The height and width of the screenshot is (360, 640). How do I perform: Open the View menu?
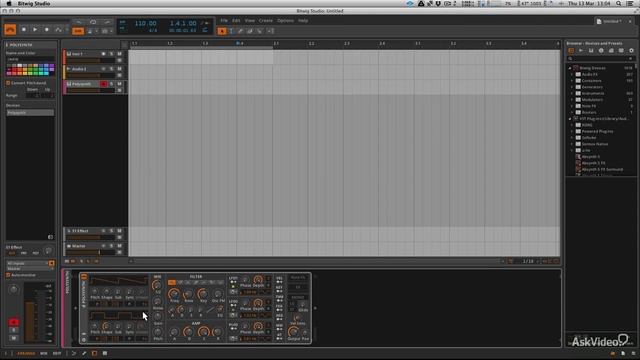click(250, 20)
